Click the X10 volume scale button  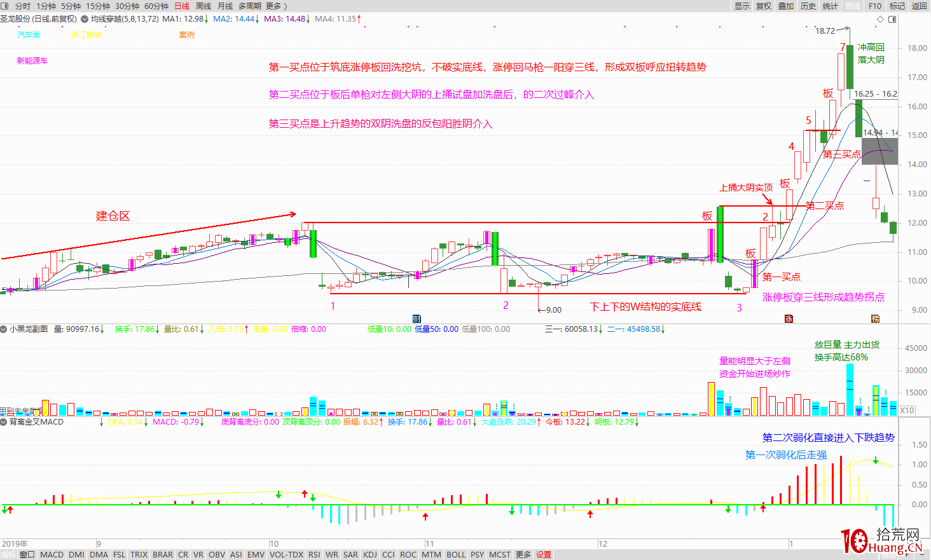click(907, 410)
